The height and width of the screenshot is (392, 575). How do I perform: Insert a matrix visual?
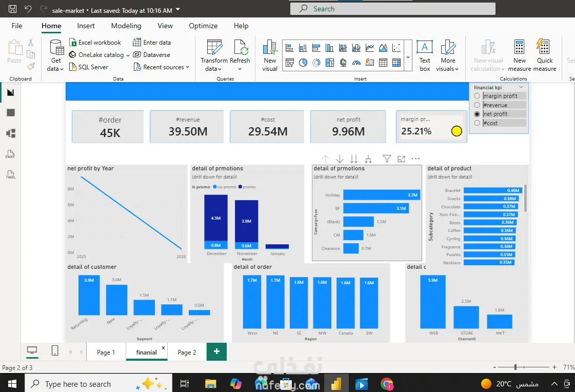tap(396, 63)
